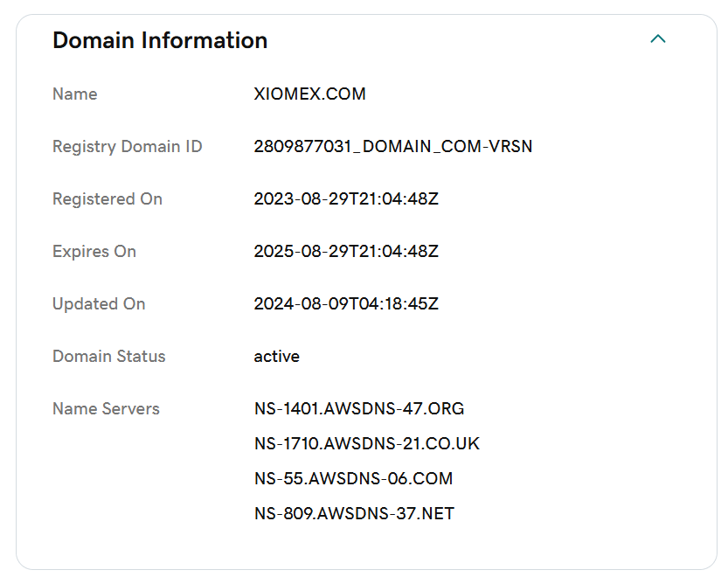Click the Expires On label
The image size is (728, 577).
pos(94,251)
